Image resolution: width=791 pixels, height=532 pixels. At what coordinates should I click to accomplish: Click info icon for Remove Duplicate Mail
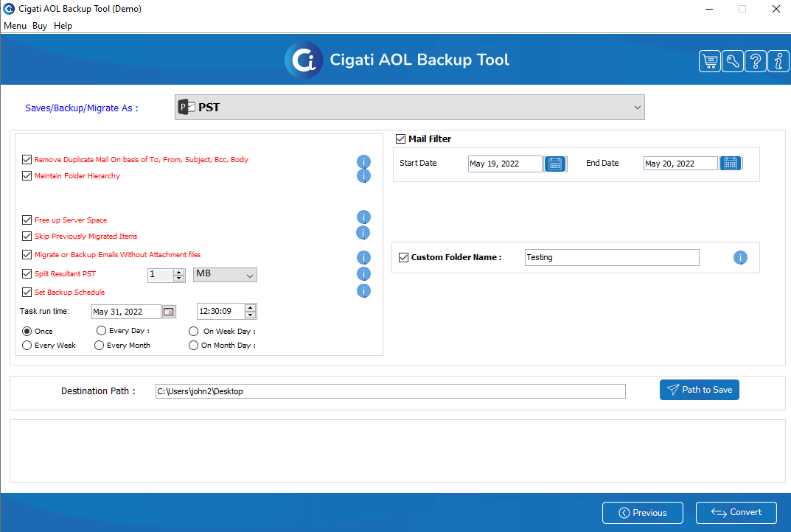coord(363,161)
